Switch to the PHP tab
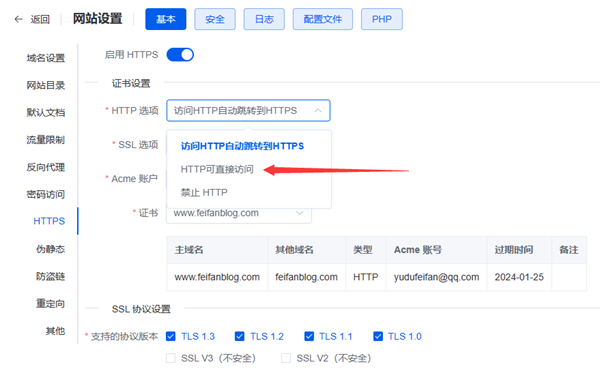600x369 pixels. tap(382, 19)
